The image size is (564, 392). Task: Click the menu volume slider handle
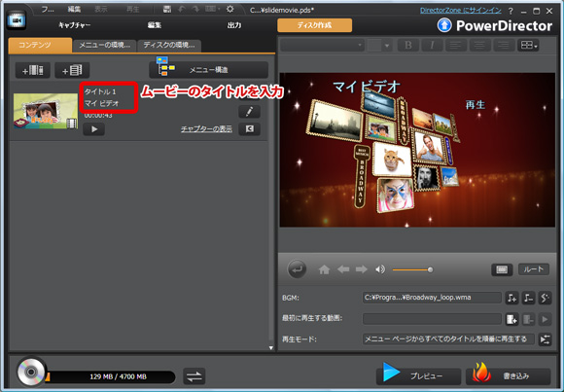click(x=430, y=269)
